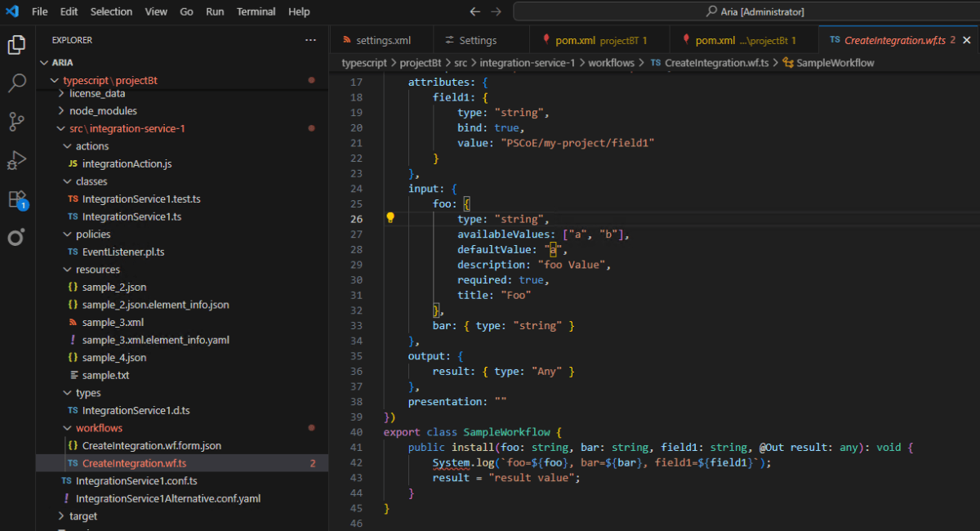Collapse the src\integration-service-1 folder
980x531 pixels.
[x=61, y=129]
